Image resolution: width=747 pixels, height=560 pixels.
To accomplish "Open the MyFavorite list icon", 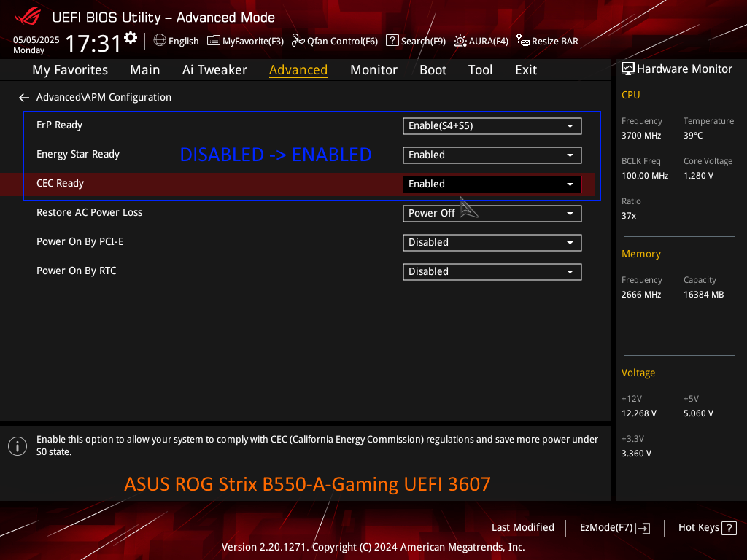I will pyautogui.click(x=214, y=41).
